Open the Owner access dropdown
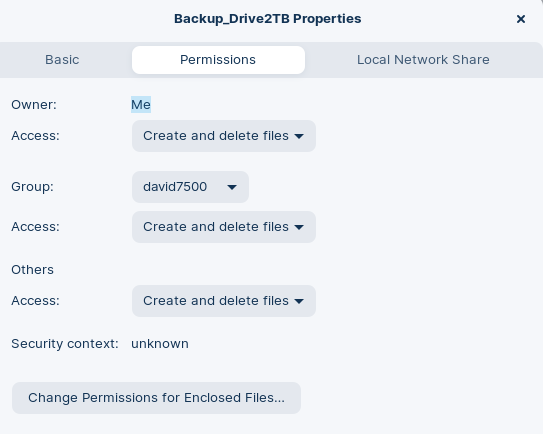Screen dimensions: 543x434 224,136
